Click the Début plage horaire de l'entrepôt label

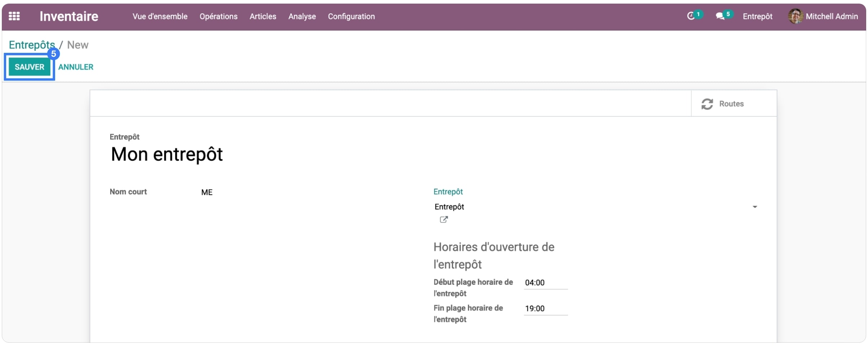point(473,288)
